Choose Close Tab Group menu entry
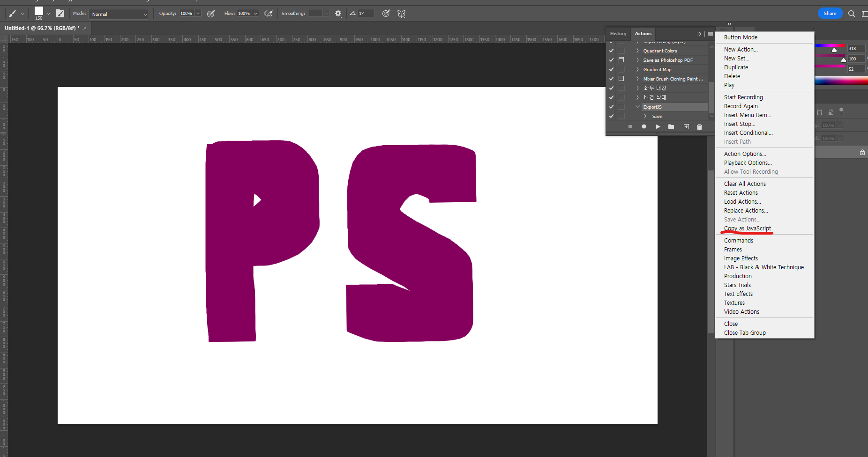 (745, 333)
